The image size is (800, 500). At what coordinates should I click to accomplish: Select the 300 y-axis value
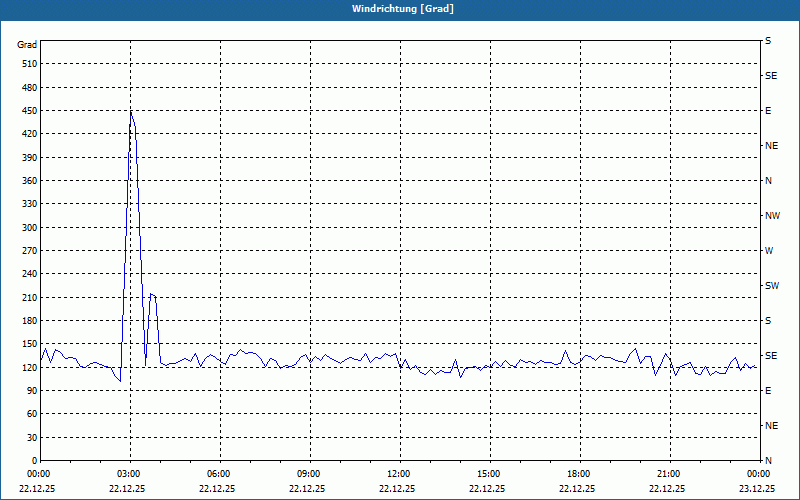coord(30,228)
